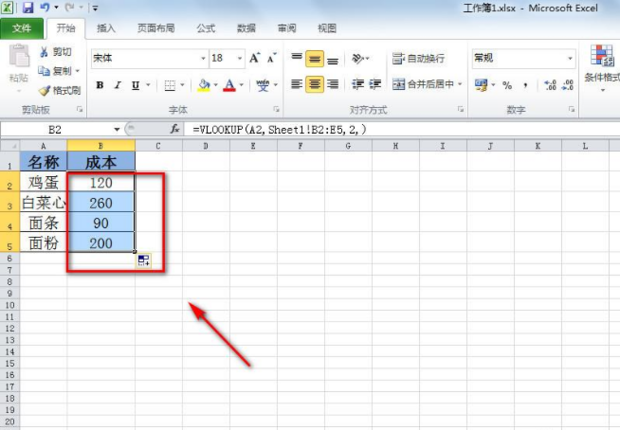Viewport: 620px width, 430px height.
Task: Select column C header
Action: tap(158, 146)
